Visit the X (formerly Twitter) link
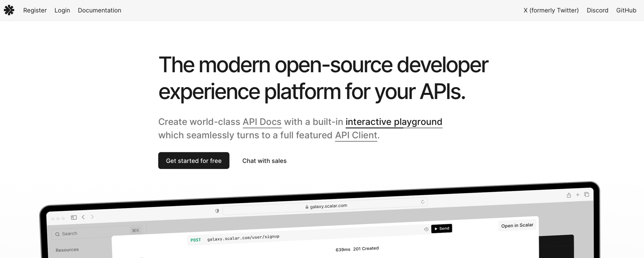This screenshot has height=258, width=644. (x=551, y=10)
